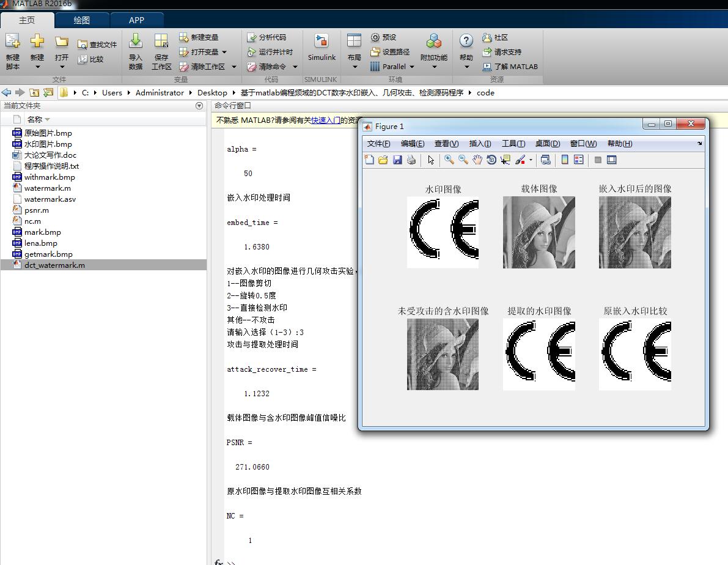Go up one folder level
Viewport: 728px width, 565px height.
(x=34, y=92)
